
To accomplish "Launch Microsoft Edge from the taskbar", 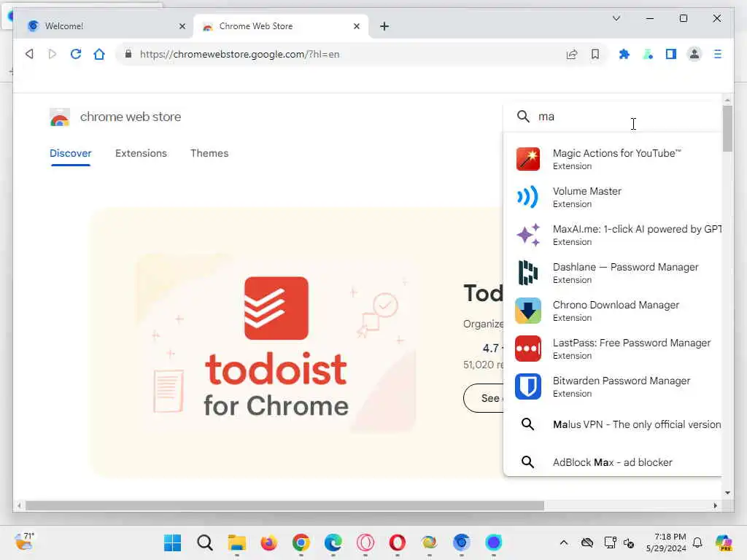I will [333, 542].
